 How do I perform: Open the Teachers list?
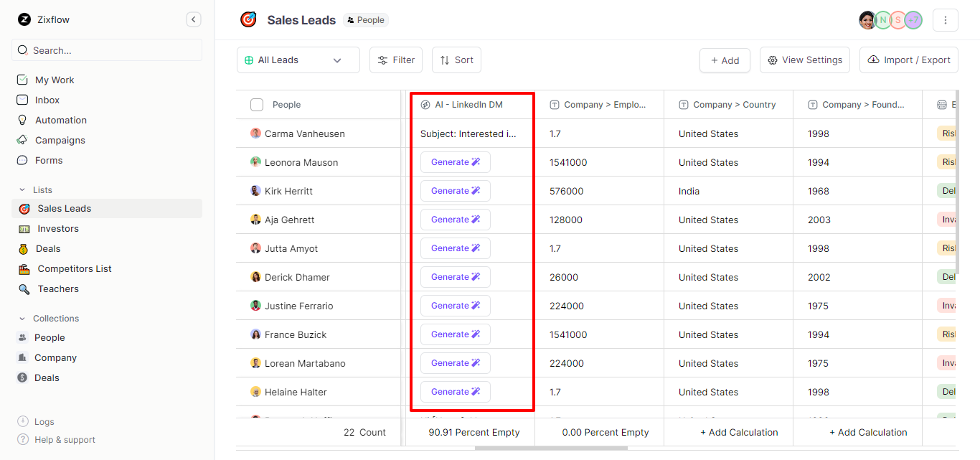(x=57, y=288)
